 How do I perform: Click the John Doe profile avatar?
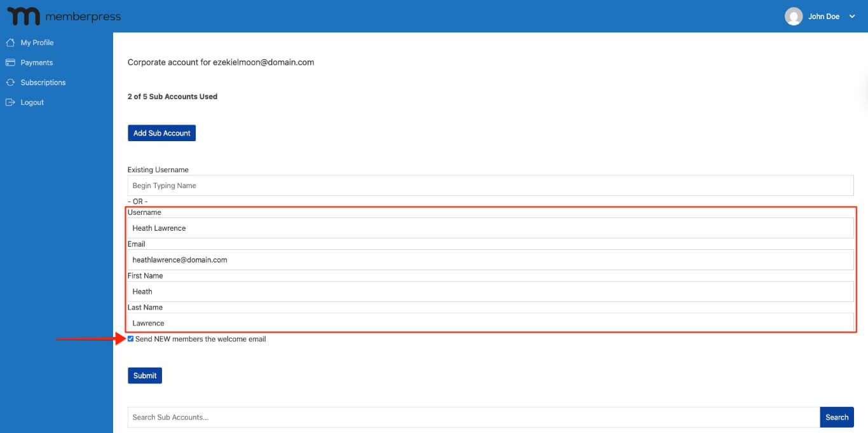[794, 16]
